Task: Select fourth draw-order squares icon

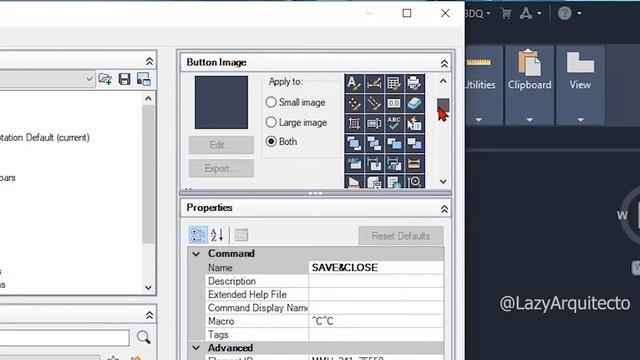Action: pyautogui.click(x=414, y=143)
